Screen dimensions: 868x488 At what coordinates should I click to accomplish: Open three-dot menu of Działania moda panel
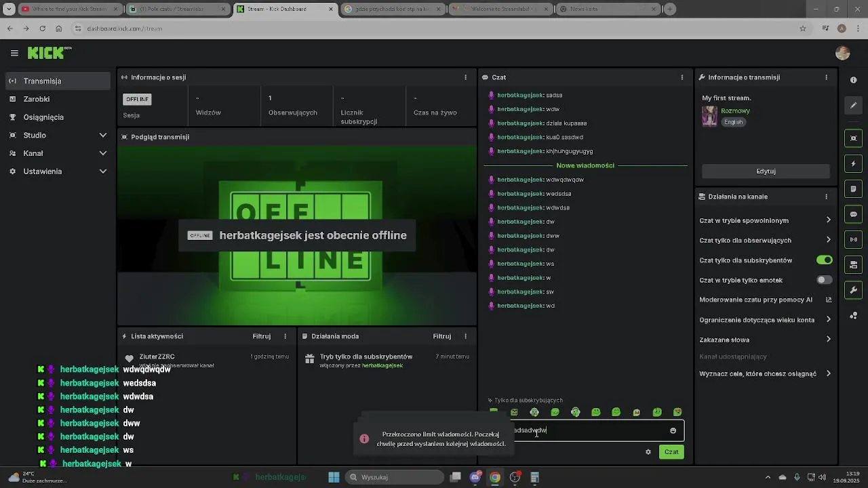coord(465,336)
